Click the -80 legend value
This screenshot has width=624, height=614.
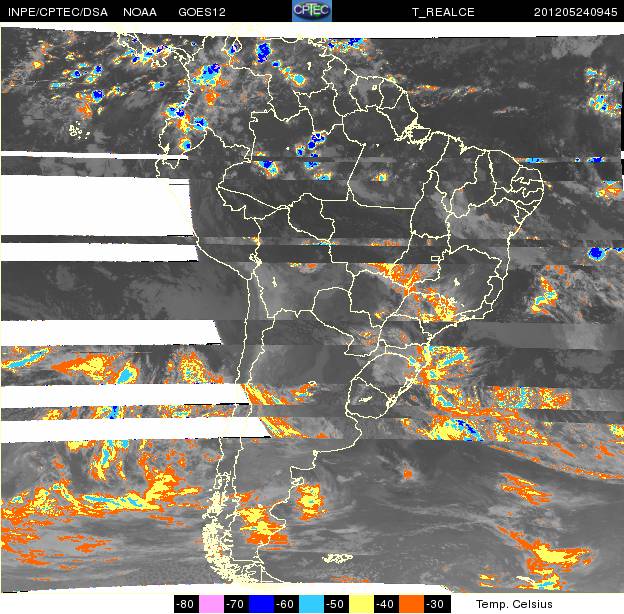186,604
